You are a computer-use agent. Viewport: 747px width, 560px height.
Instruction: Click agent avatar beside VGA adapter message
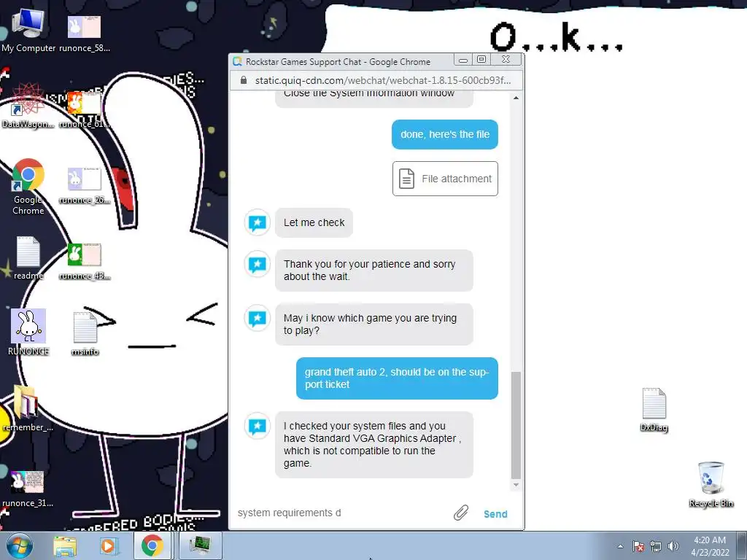point(258,426)
